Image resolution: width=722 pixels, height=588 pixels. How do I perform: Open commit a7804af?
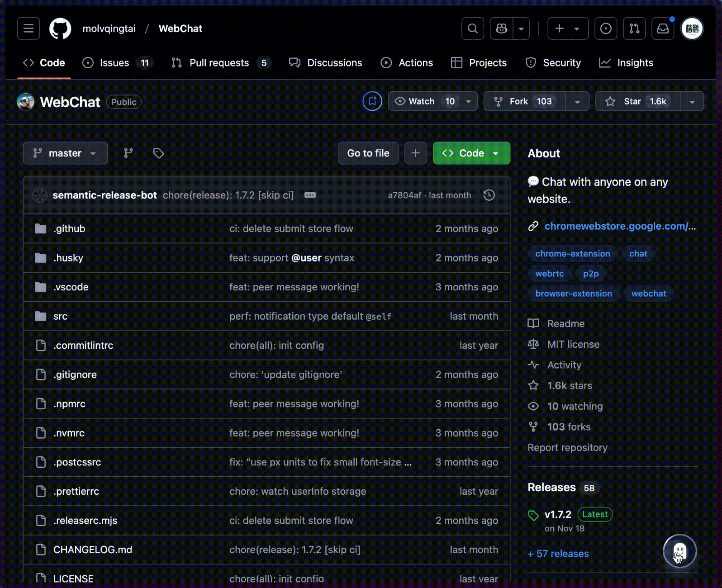pos(404,195)
